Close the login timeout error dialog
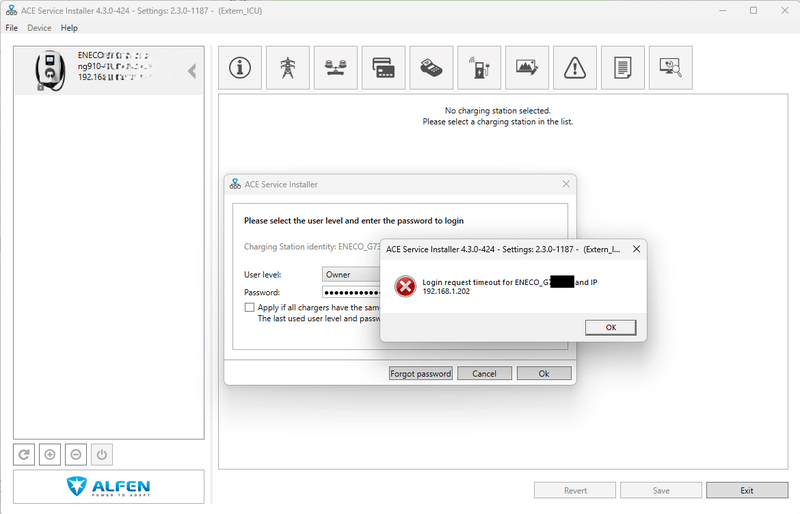 coord(636,249)
